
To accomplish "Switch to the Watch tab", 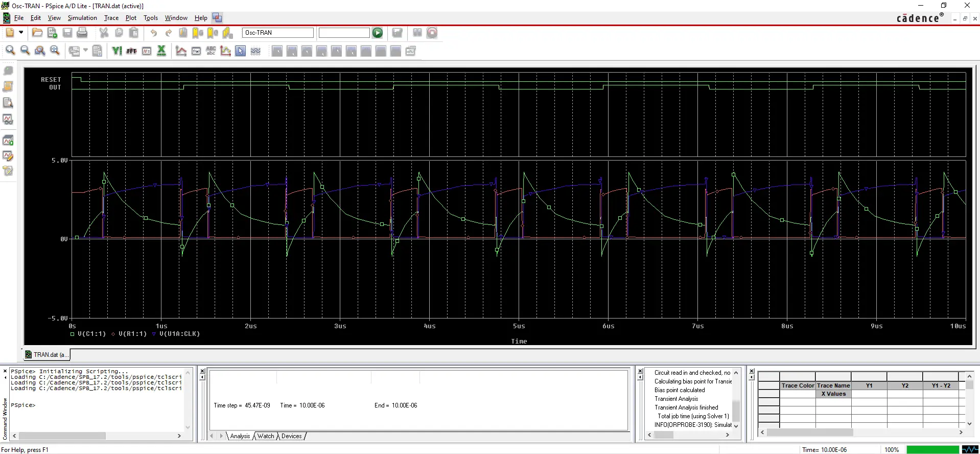I will [266, 436].
